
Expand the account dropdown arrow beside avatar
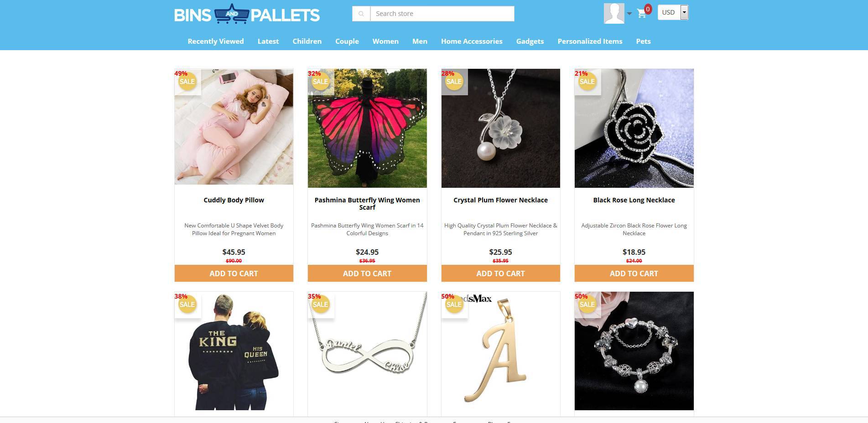click(x=629, y=14)
